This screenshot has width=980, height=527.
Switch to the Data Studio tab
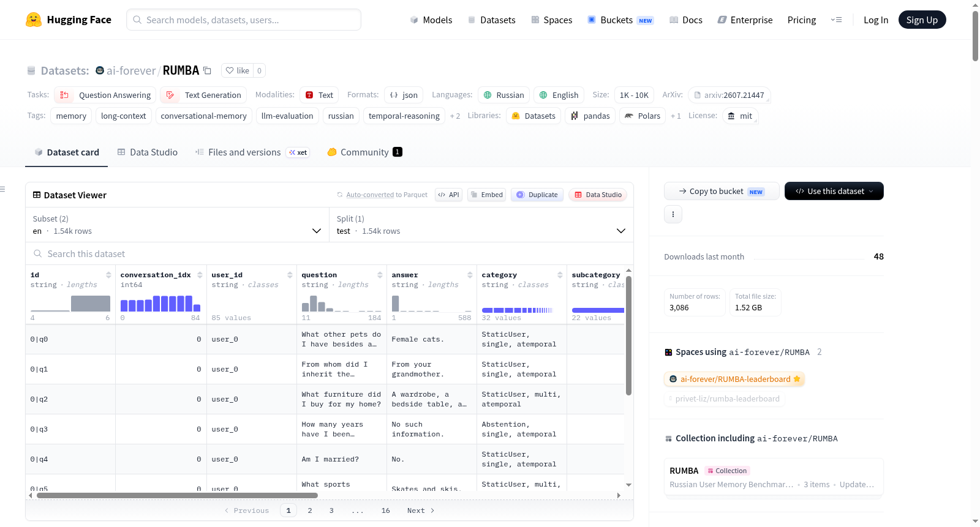[148, 152]
